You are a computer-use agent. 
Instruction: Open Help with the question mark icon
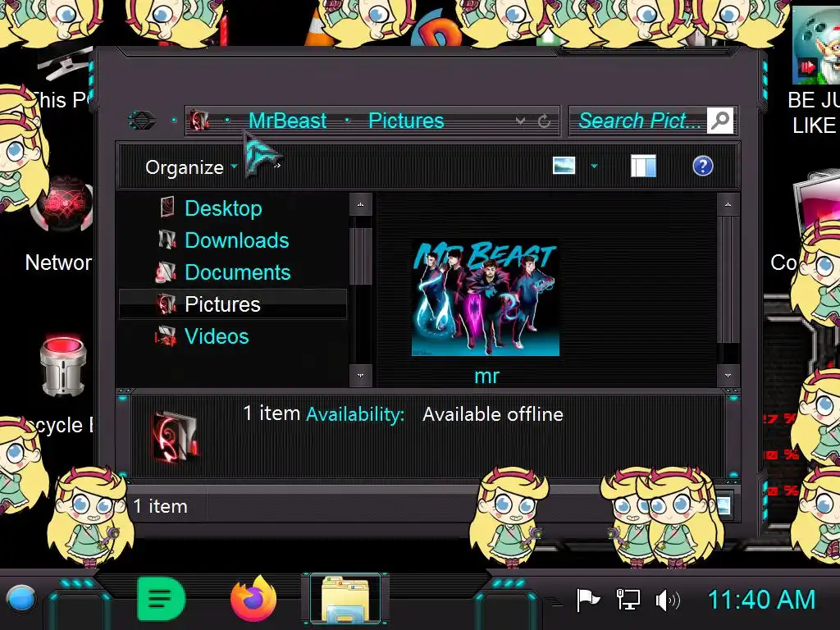(x=702, y=166)
